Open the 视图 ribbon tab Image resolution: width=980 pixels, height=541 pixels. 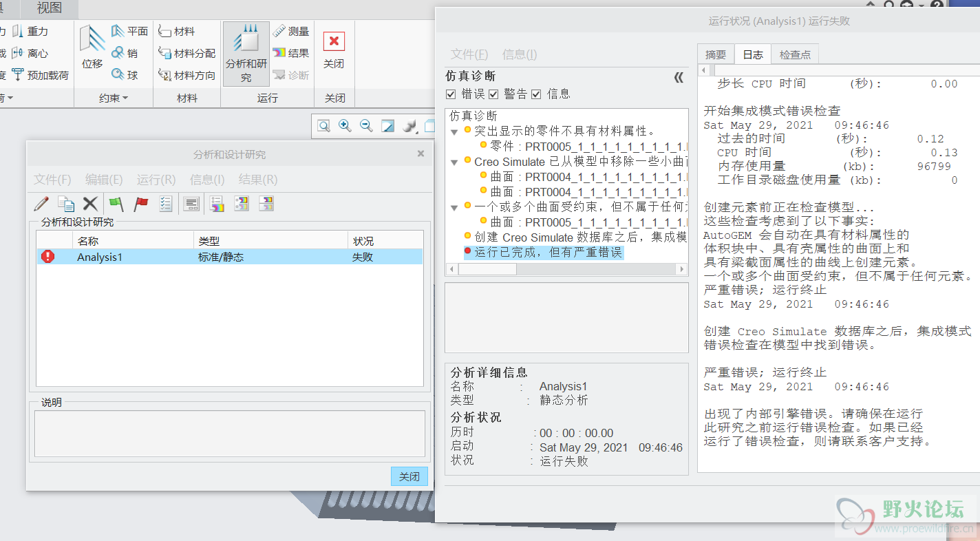pyautogui.click(x=50, y=8)
